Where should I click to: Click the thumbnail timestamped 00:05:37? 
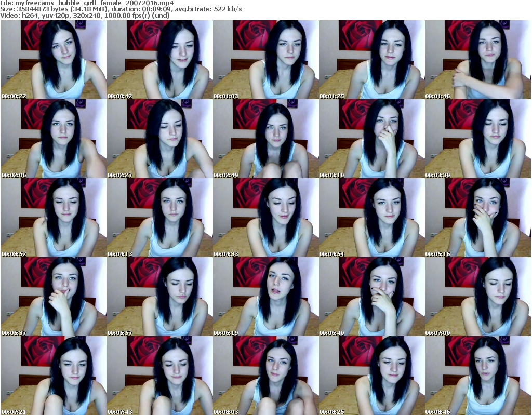pyautogui.click(x=54, y=297)
